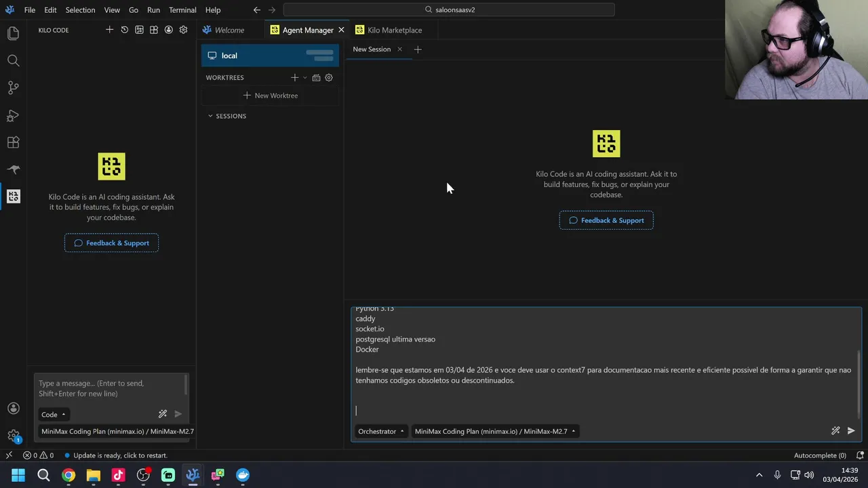Open worktrees settings gear
This screenshot has width=868, height=488.
(x=329, y=77)
